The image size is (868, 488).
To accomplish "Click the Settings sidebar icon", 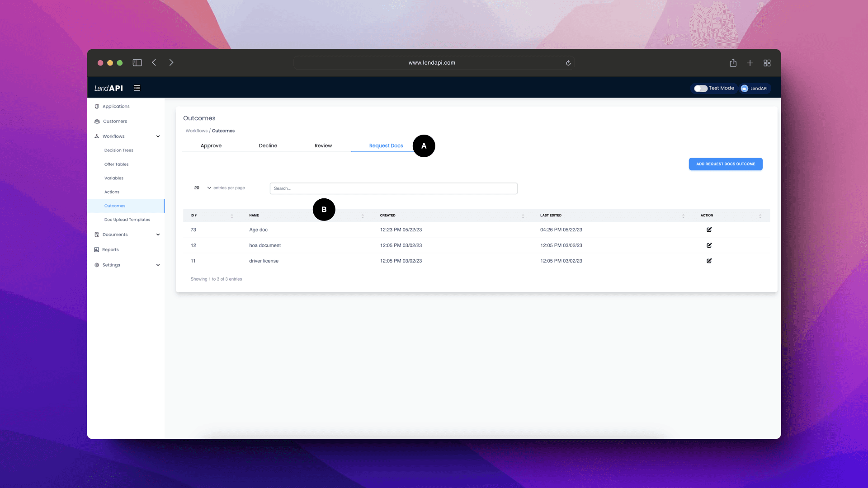I will (x=97, y=264).
